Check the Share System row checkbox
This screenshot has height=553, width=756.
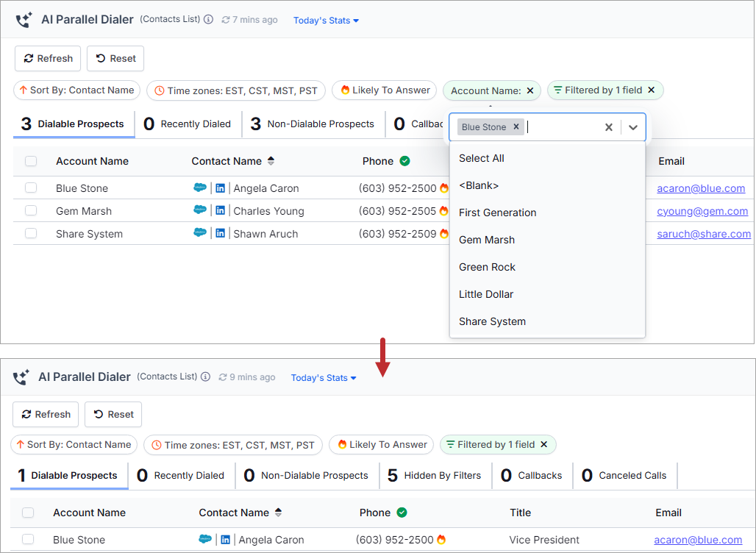31,233
